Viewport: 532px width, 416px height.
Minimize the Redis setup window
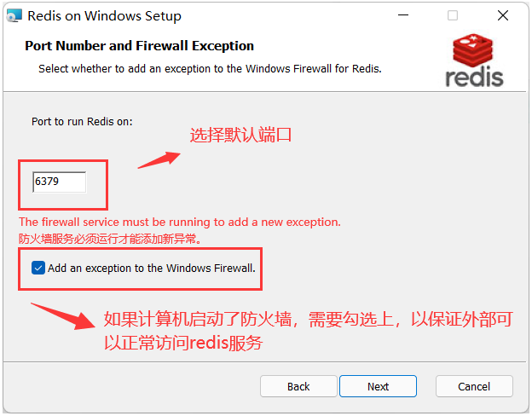pos(403,15)
